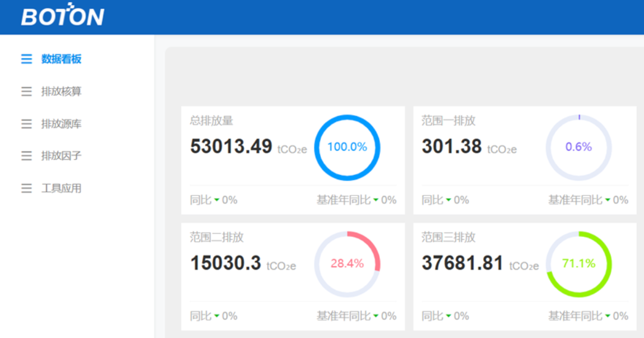Click the list icon beside 排放因子
Viewport: 644px width, 338px height.
(26, 156)
